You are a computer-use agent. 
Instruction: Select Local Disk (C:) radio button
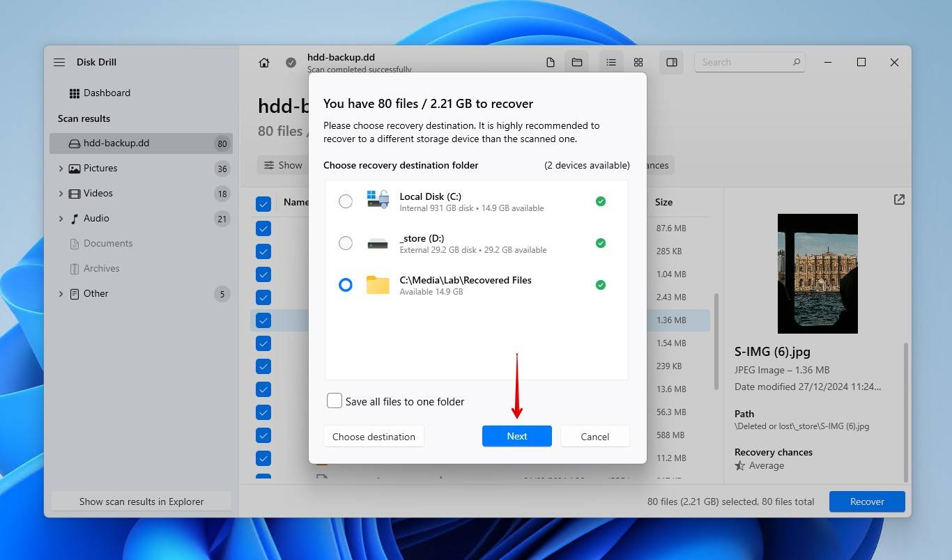346,201
